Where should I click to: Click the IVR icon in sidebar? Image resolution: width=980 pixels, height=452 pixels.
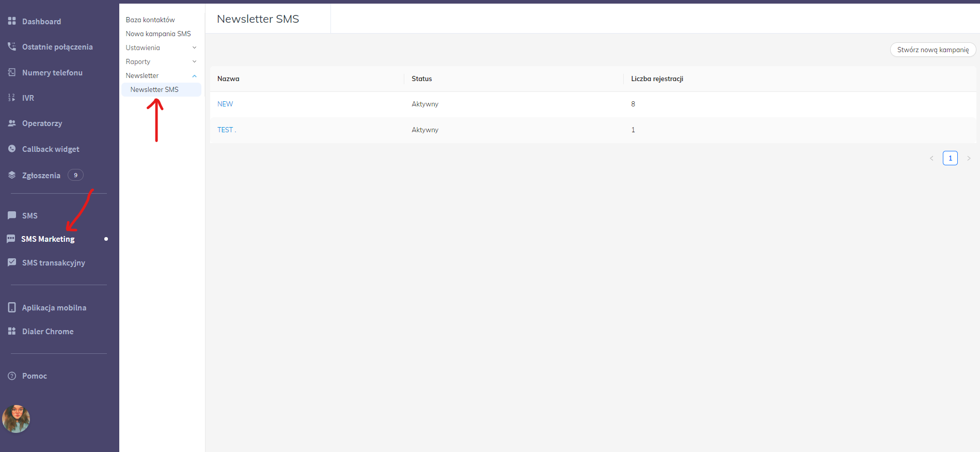pyautogui.click(x=12, y=98)
